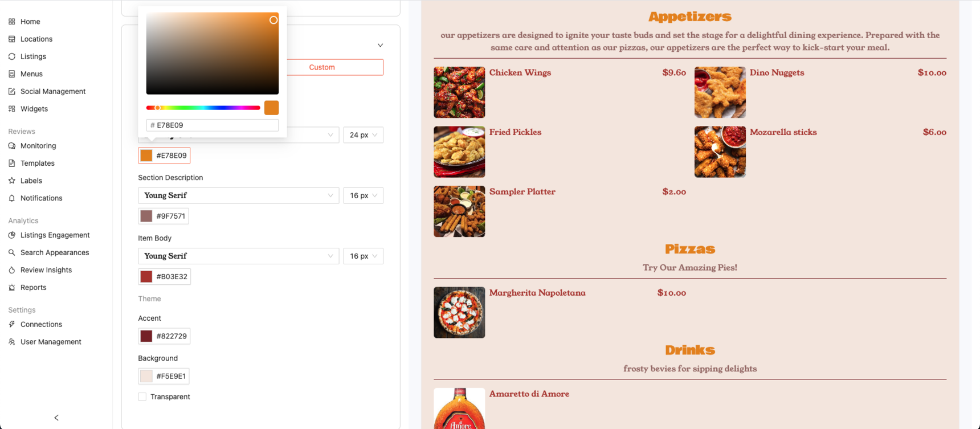Image resolution: width=980 pixels, height=429 pixels.
Task: Open the Item Body font size dropdown
Action: (363, 256)
